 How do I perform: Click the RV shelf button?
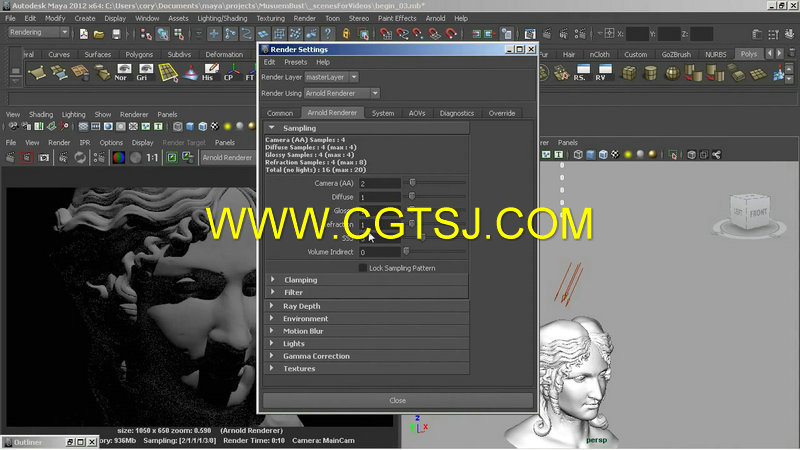pos(604,72)
